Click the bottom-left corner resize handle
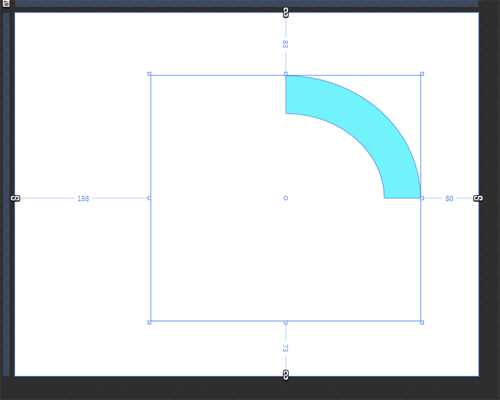 [149, 322]
